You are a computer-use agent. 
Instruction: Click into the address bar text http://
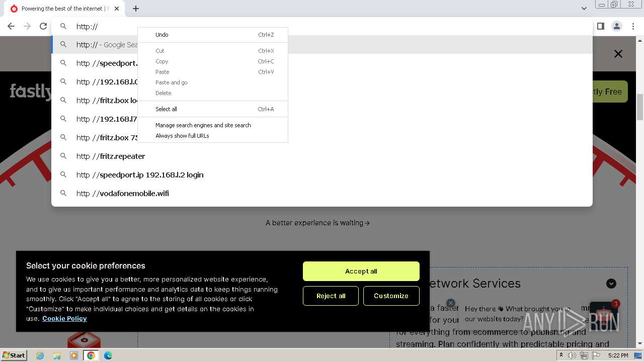(x=87, y=26)
